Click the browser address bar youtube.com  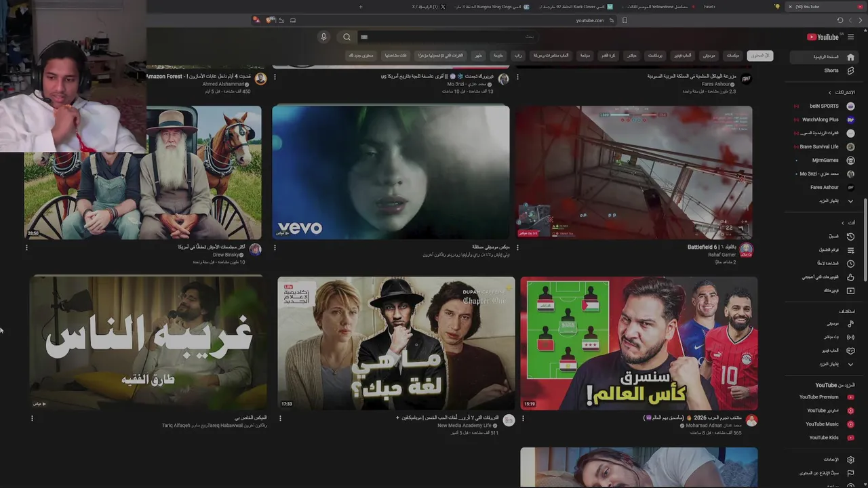[589, 20]
